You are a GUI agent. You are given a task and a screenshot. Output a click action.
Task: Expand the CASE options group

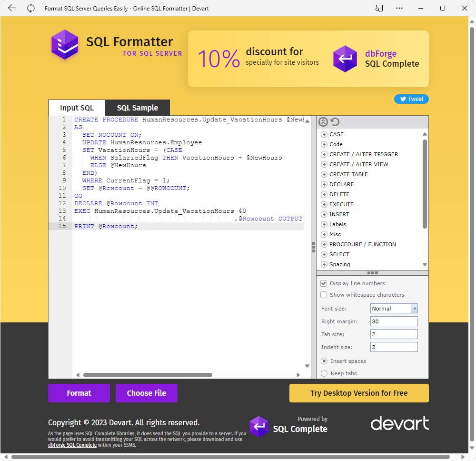[324, 134]
